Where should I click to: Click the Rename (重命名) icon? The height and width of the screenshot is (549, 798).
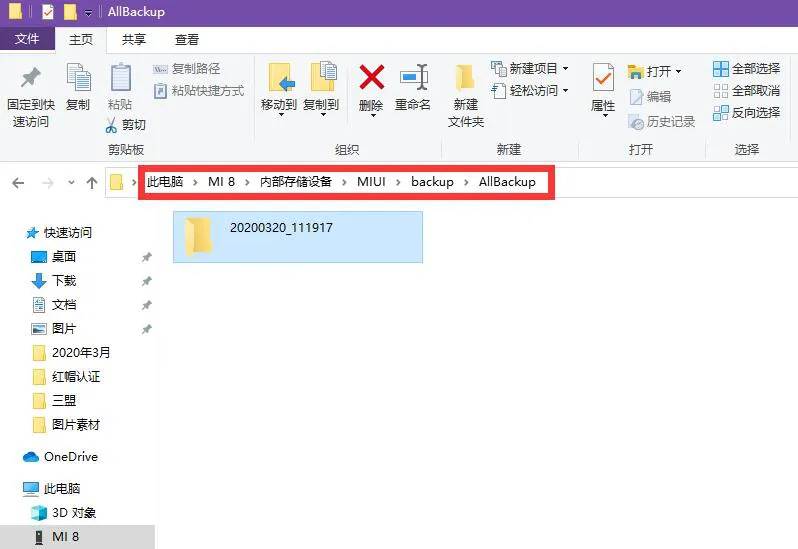point(413,77)
